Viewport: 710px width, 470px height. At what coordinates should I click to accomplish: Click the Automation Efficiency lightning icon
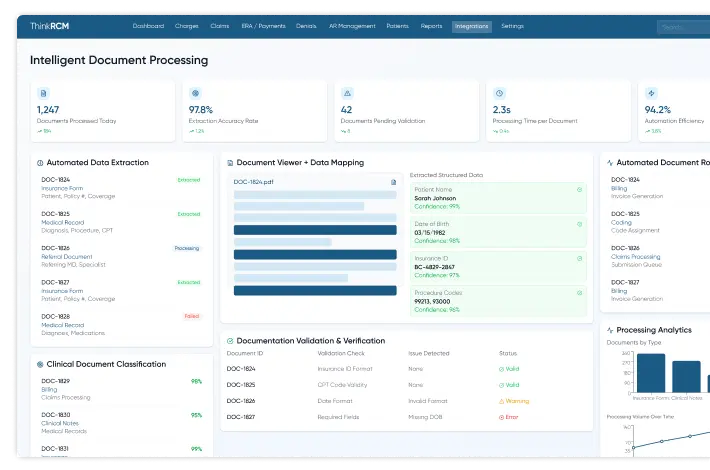point(651,93)
